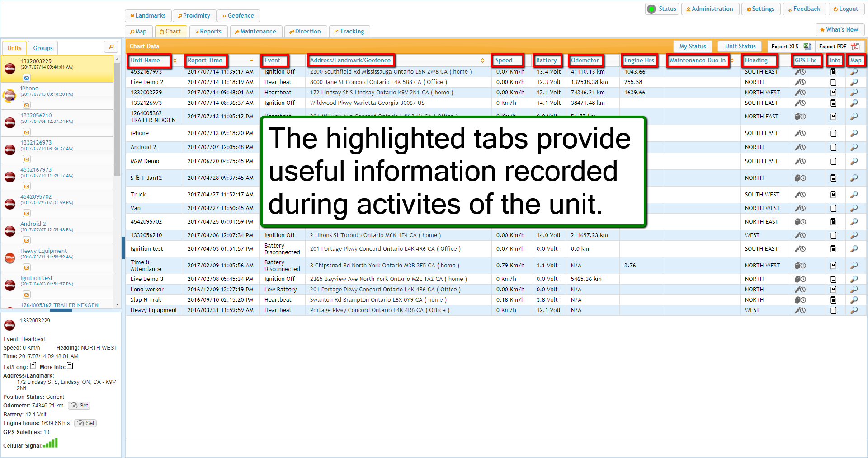Open map magnifier icon for Live Demo 2 row

pos(854,82)
